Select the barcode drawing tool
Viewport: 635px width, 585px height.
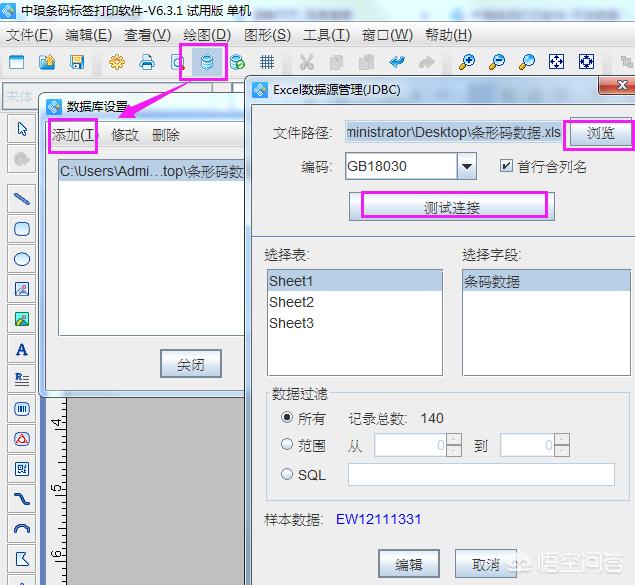coord(22,409)
